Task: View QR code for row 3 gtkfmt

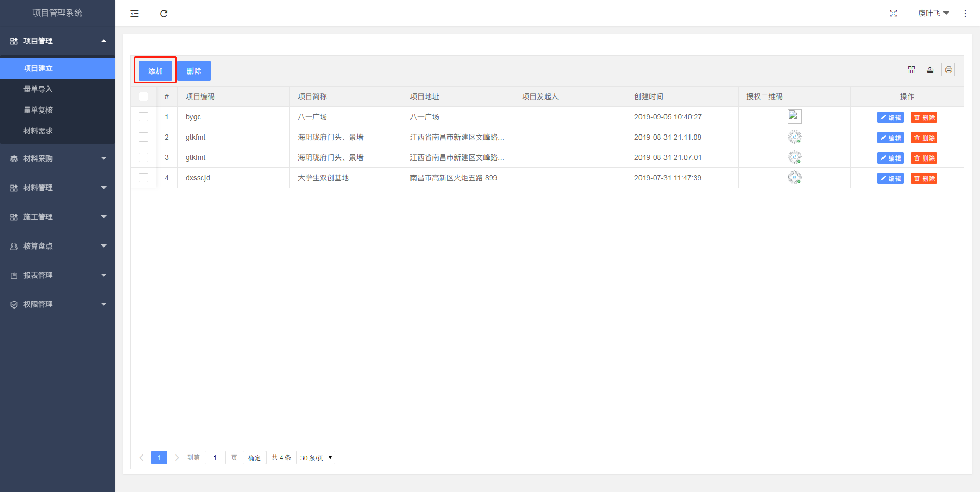Action: coord(794,157)
